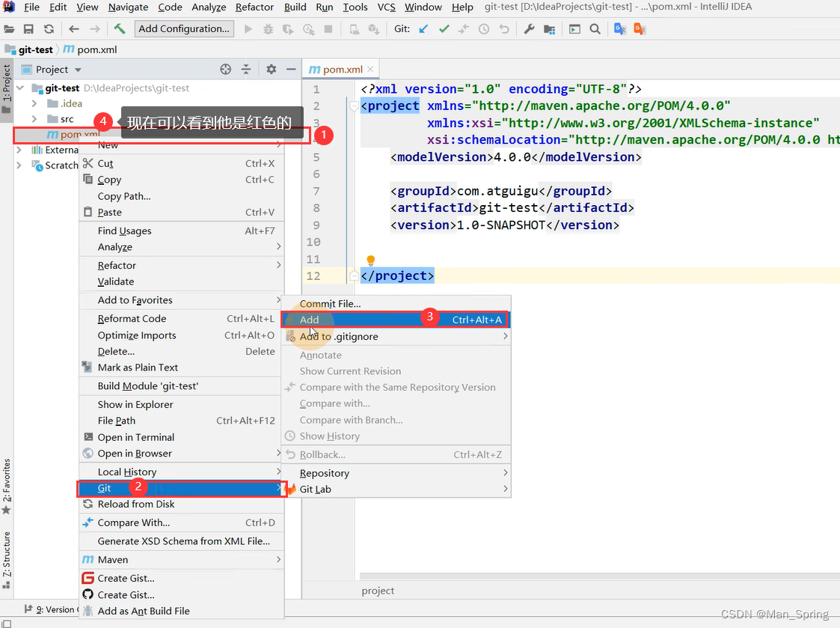Screen dimensions: 840x628
Task: Click the Save All toolbar icon
Action: point(29,29)
